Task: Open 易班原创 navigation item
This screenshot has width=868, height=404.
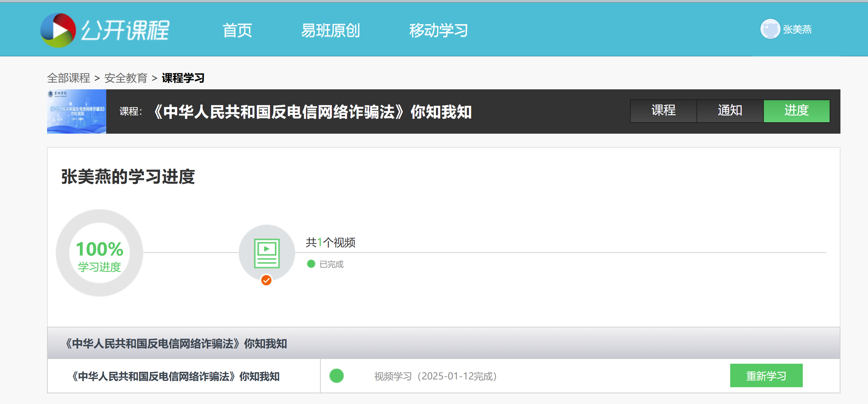Action: [330, 30]
